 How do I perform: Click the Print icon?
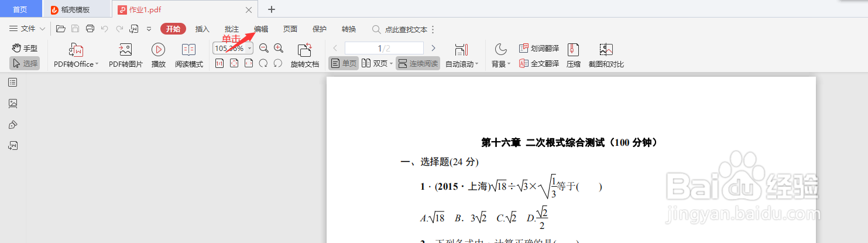point(90,29)
